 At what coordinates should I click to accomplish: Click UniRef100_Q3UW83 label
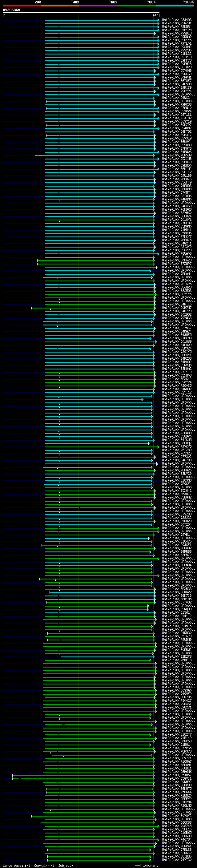point(177,433)
